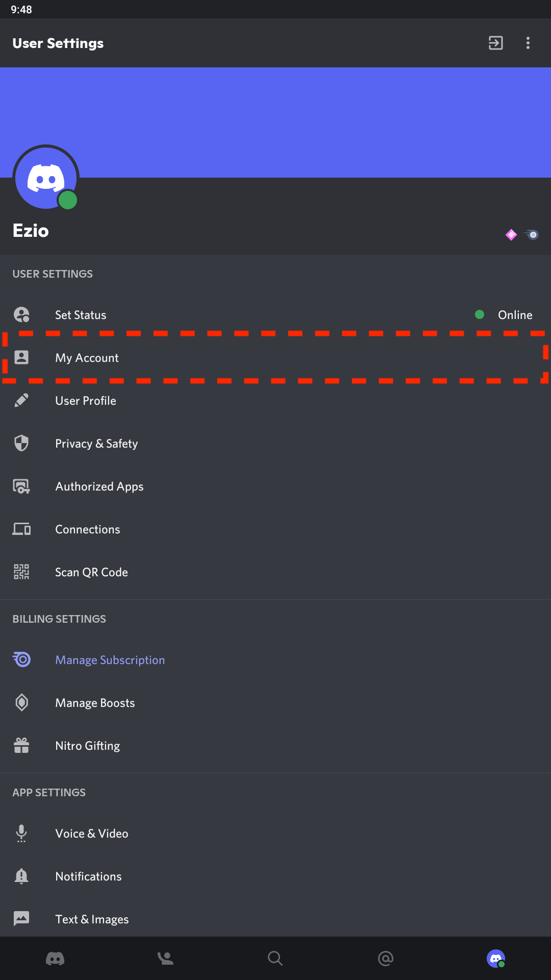The width and height of the screenshot is (551, 980).
Task: Open My Account settings
Action: click(x=87, y=358)
